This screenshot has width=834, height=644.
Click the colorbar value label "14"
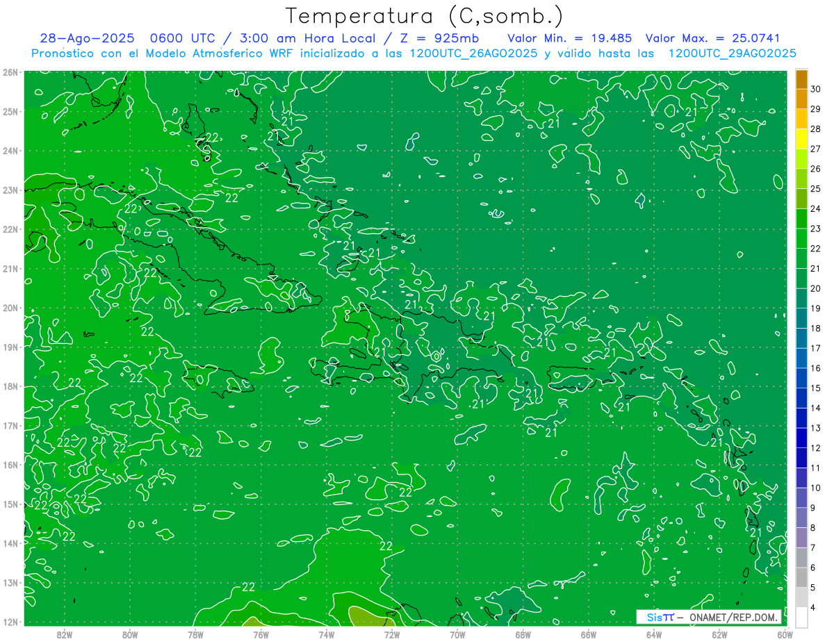coord(815,408)
